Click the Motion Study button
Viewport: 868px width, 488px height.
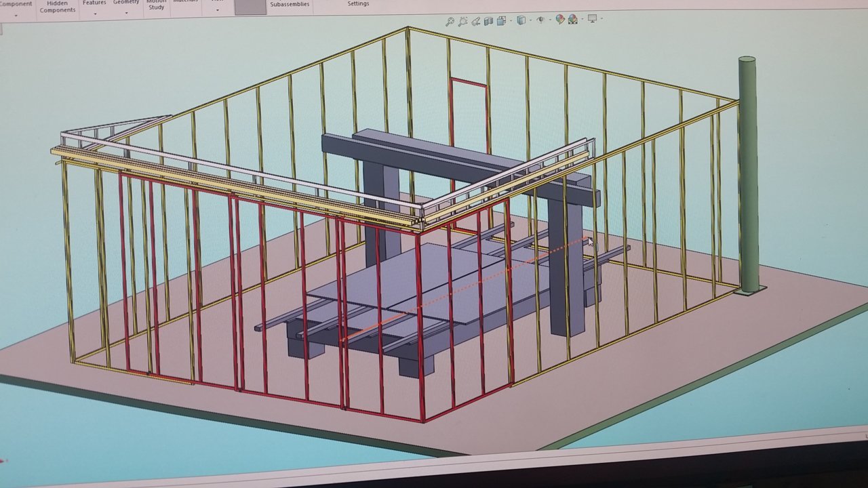coord(156,4)
